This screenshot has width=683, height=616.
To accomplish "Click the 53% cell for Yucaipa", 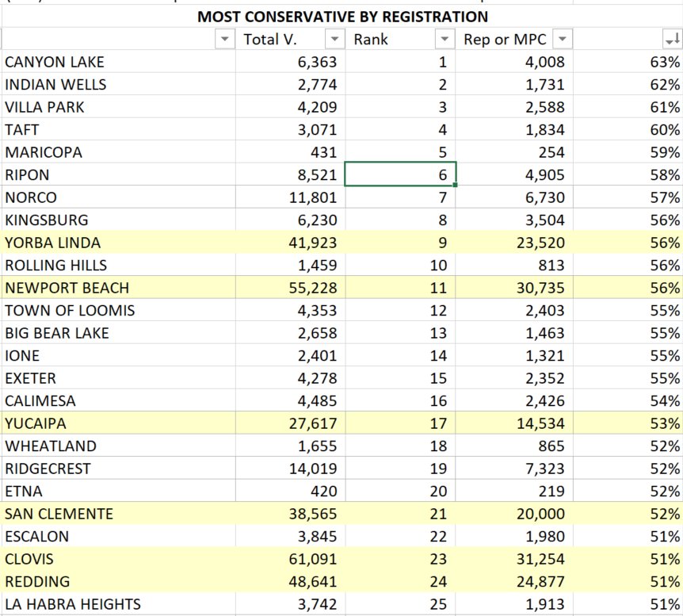I will 628,423.
